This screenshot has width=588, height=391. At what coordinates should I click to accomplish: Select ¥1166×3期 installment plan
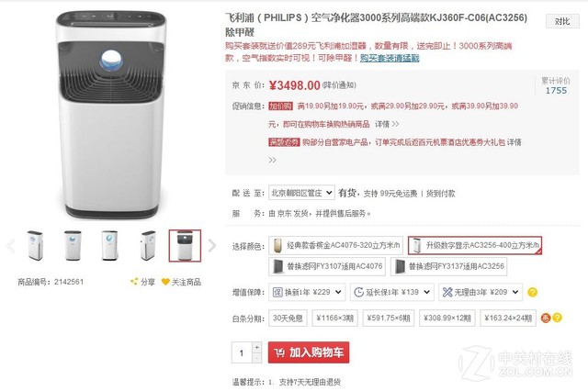click(x=334, y=318)
